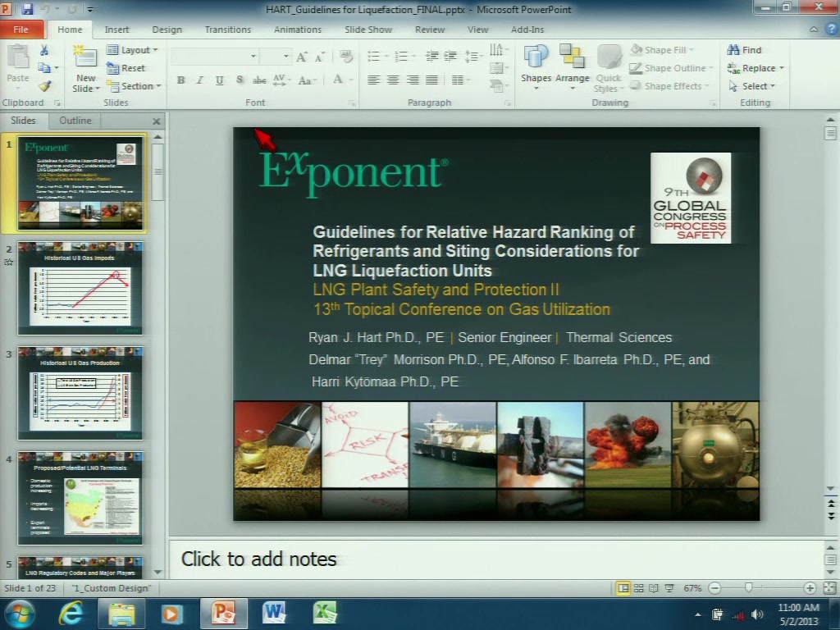Toggle Underline formatting
This screenshot has width=840, height=630.
219,80
